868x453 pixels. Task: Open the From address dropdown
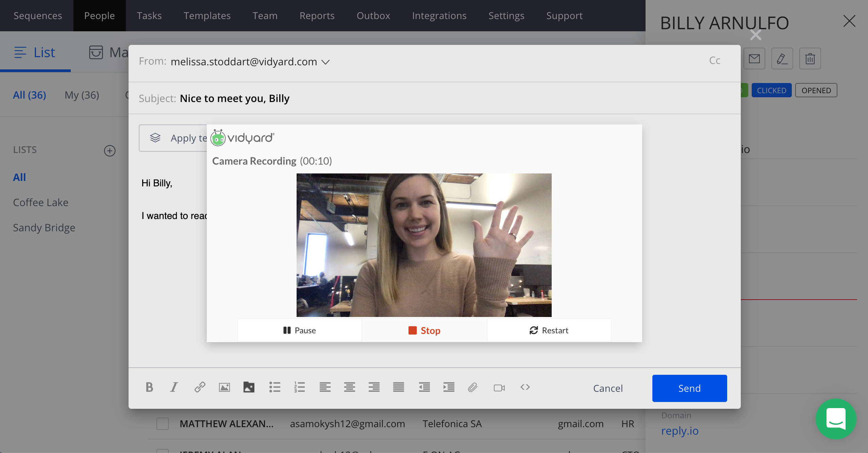pyautogui.click(x=325, y=62)
